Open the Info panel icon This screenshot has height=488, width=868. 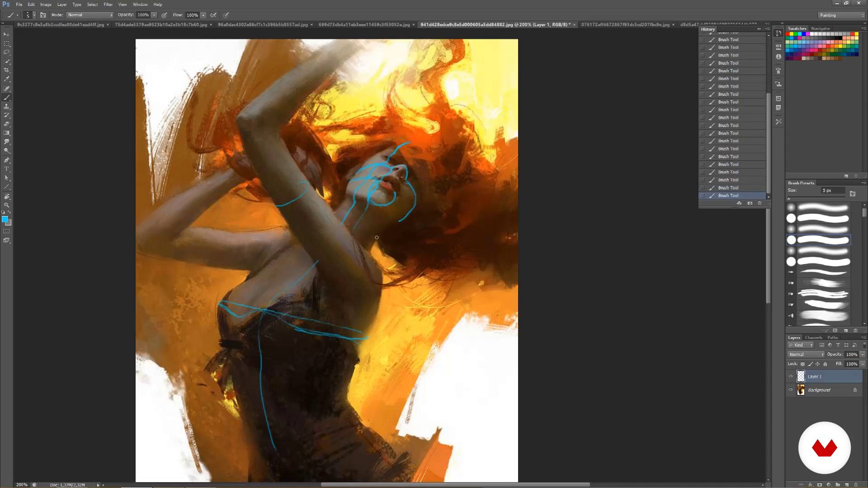pos(778,56)
